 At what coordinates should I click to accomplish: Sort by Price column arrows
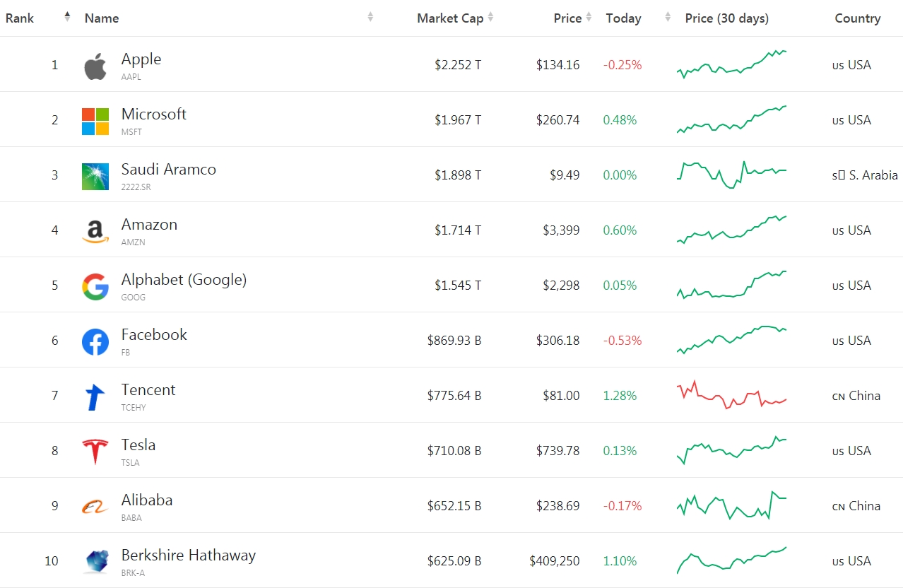click(589, 17)
